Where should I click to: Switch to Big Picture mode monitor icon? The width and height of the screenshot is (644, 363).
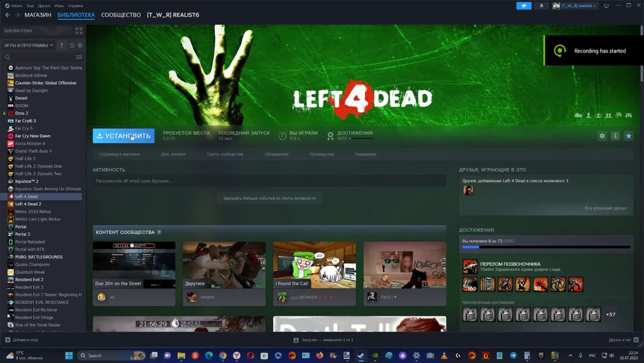[x=606, y=6]
